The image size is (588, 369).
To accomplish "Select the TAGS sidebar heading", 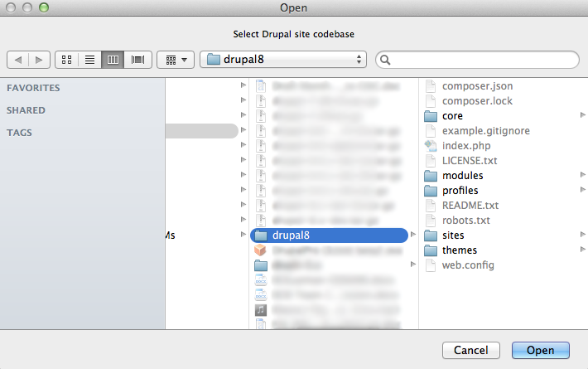I will [19, 133].
